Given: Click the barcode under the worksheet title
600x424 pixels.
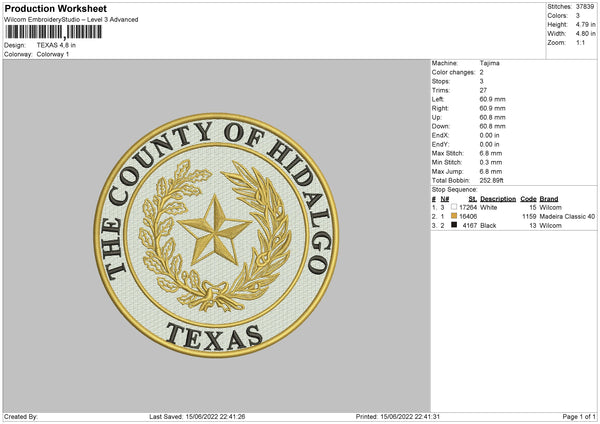Looking at the screenshot, I should click(x=54, y=32).
